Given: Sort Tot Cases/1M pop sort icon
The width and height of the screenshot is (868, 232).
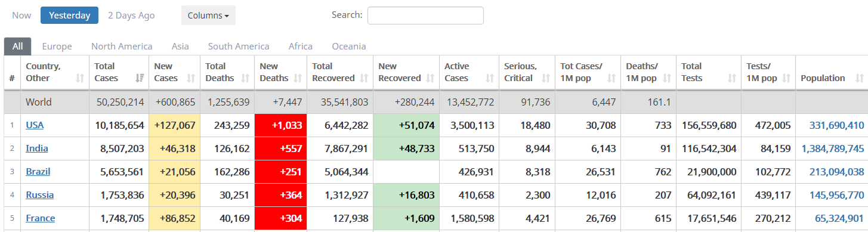Looking at the screenshot, I should [x=611, y=78].
